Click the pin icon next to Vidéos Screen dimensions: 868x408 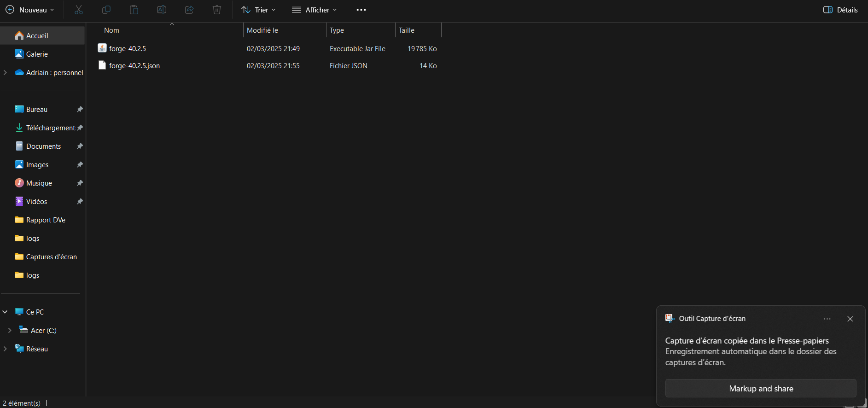point(80,201)
